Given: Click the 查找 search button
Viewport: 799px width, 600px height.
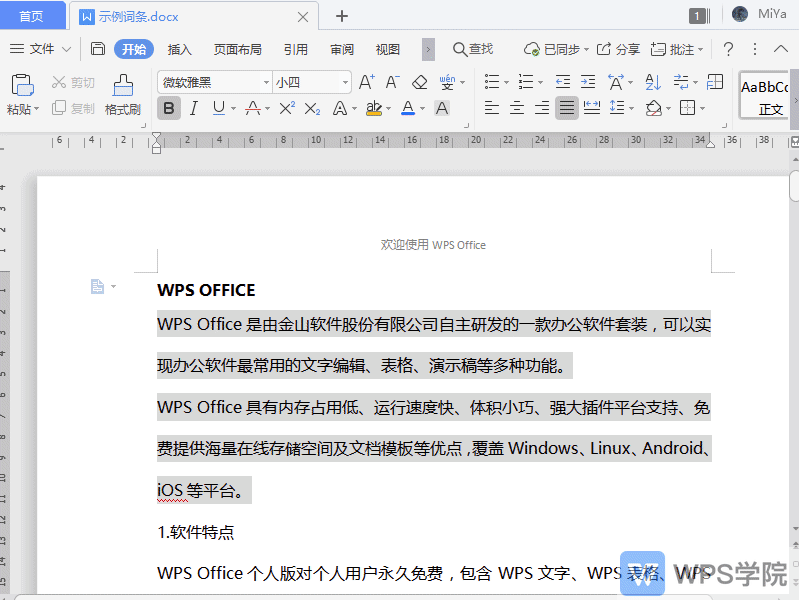Looking at the screenshot, I should [x=473, y=49].
